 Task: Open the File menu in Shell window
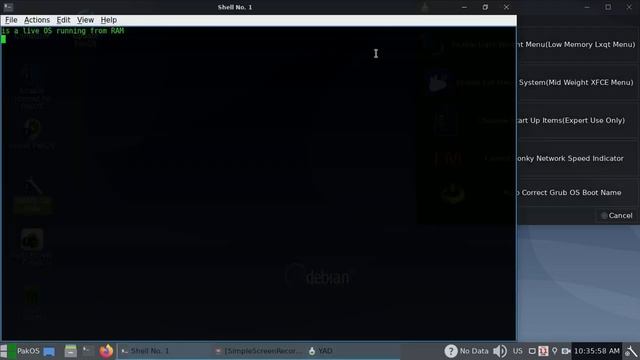click(11, 20)
